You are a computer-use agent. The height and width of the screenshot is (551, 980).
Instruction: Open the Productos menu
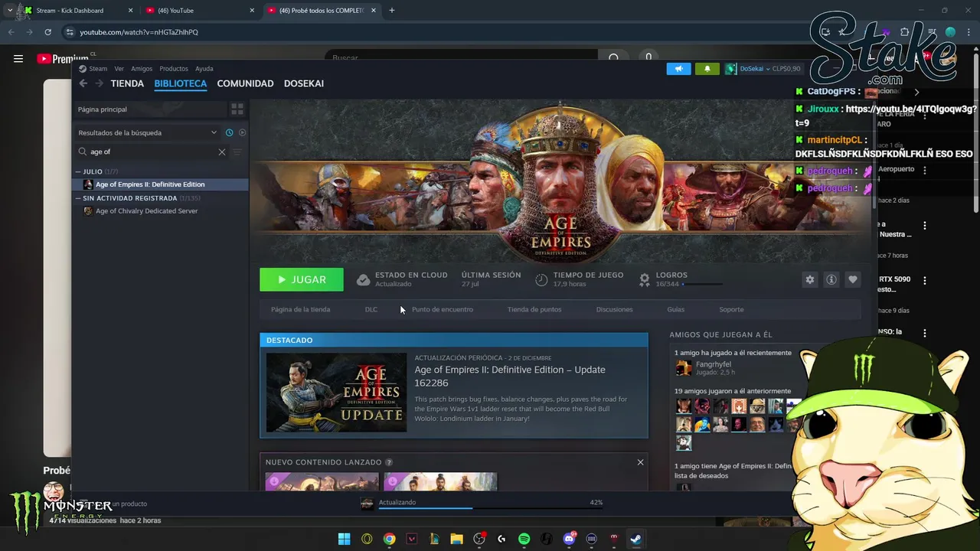point(174,69)
